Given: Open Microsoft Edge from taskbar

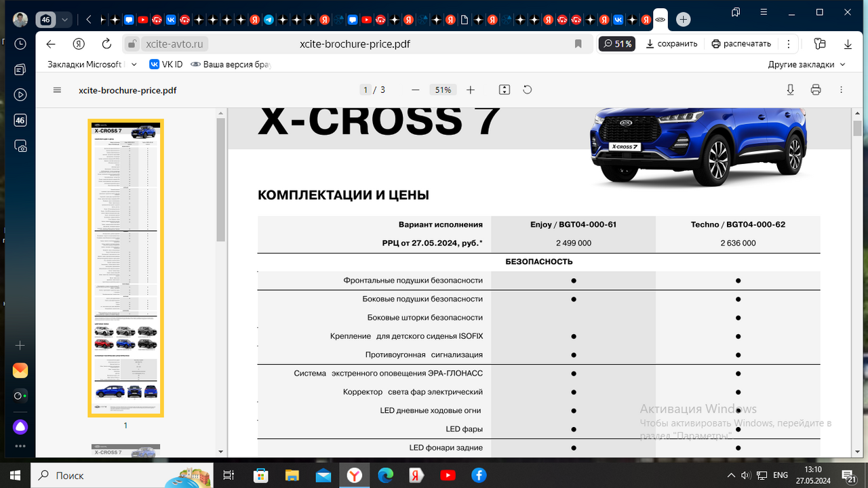Looking at the screenshot, I should coord(385,475).
